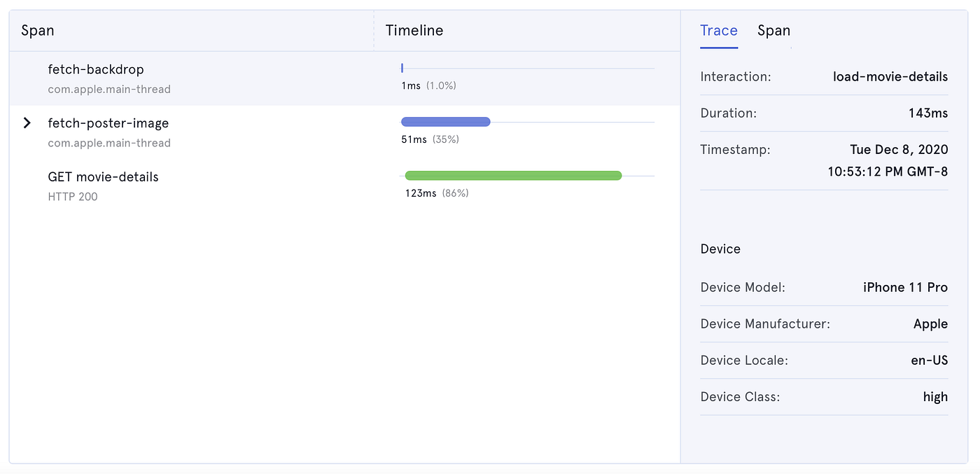Select the Trace tab
Viewport: 980px width, 474px height.
coord(718,30)
